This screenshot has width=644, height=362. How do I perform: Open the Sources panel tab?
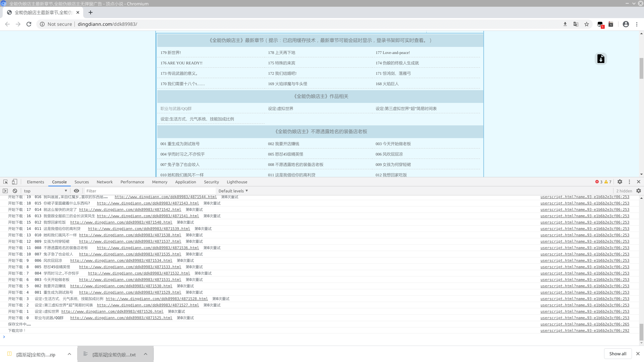tap(82, 182)
